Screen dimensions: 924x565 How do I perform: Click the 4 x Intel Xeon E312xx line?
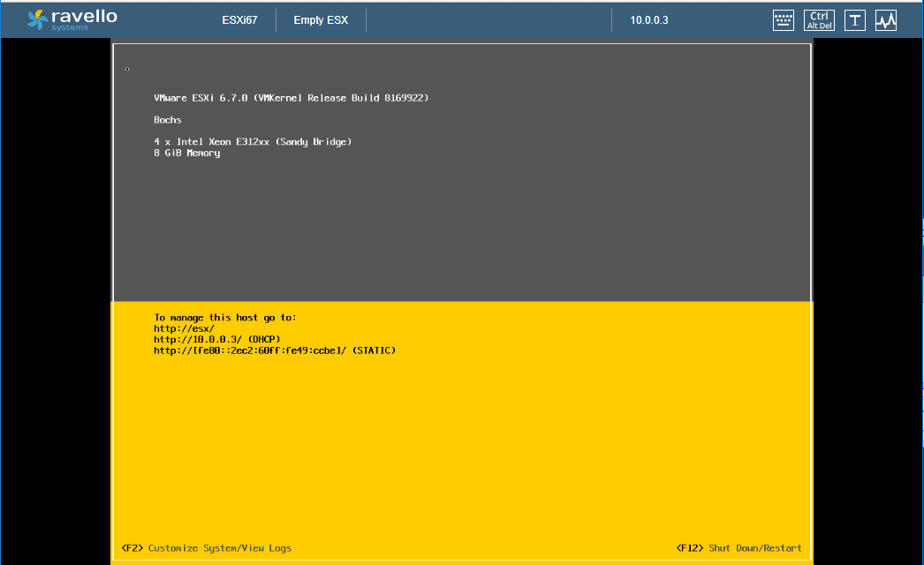(x=253, y=142)
